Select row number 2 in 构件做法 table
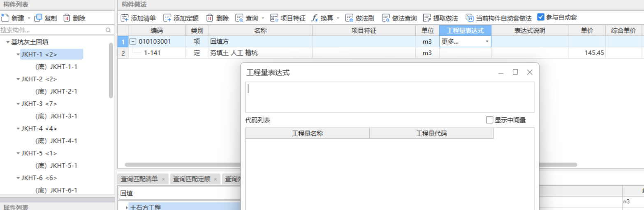 pyautogui.click(x=123, y=53)
